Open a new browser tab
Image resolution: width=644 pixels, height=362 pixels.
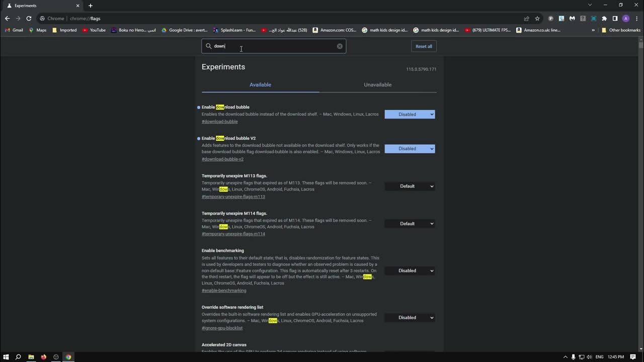pos(91,6)
